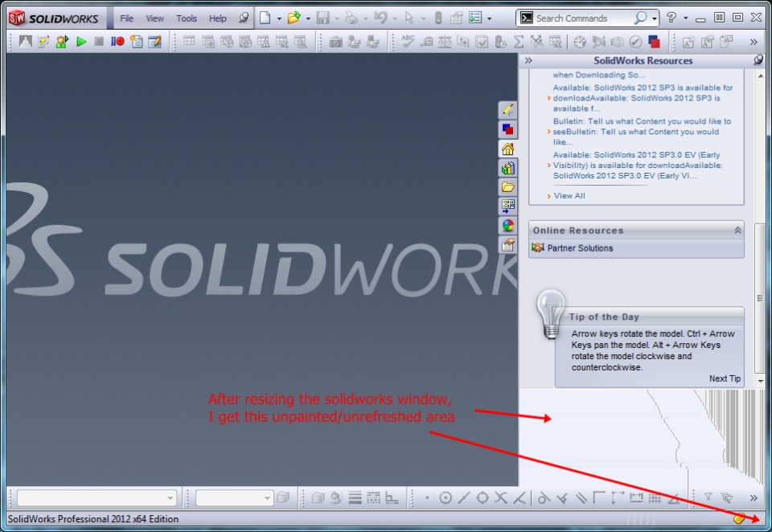This screenshot has height=532, width=772.
Task: Click the search magnifier icon
Action: click(641, 18)
